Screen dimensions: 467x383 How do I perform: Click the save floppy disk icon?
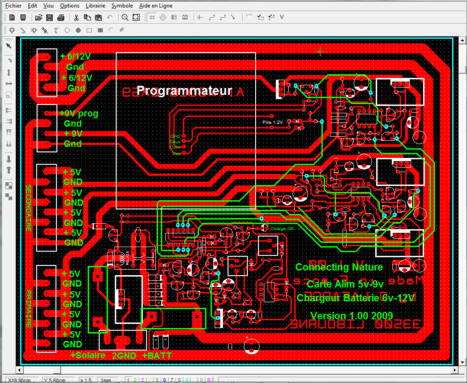tap(49, 17)
